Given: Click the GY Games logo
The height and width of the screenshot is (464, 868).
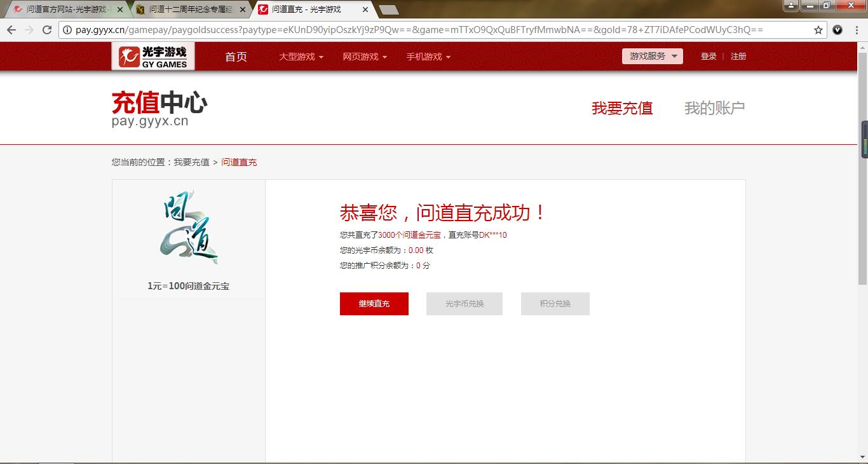Looking at the screenshot, I should [153, 57].
